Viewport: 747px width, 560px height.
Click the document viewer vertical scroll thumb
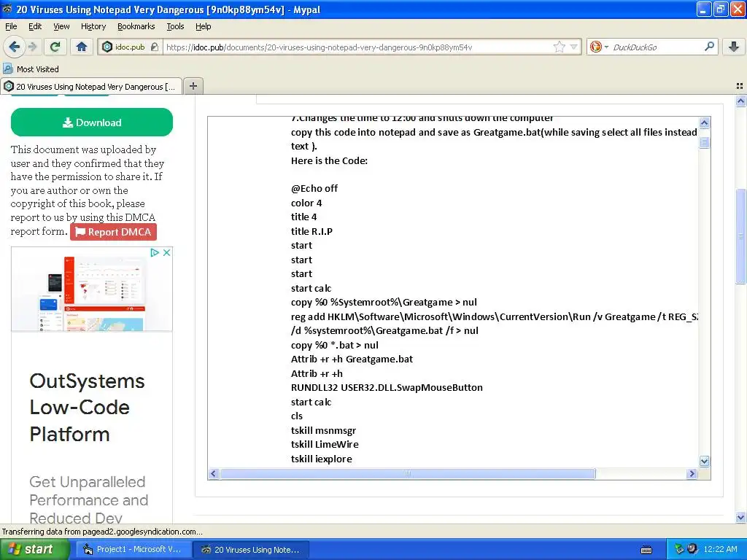704,142
